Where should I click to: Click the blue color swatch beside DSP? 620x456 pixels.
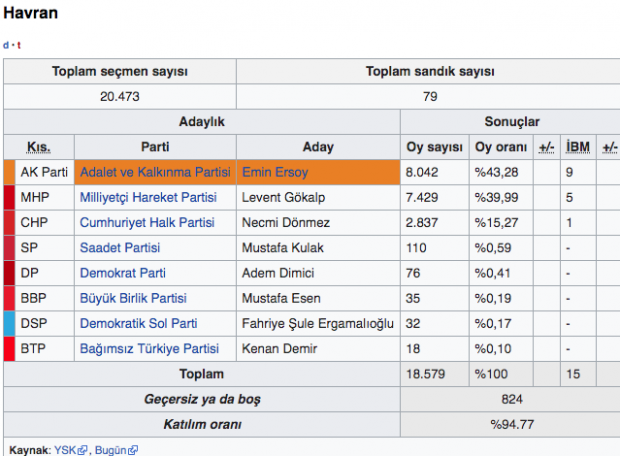click(9, 323)
